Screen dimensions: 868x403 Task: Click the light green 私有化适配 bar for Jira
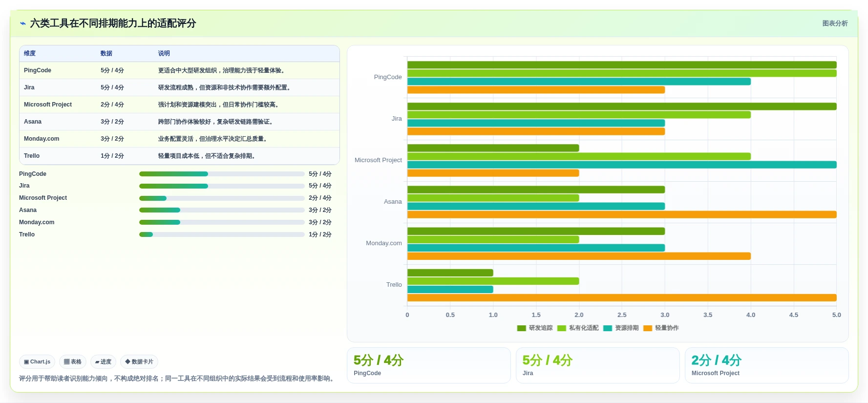[579, 115]
